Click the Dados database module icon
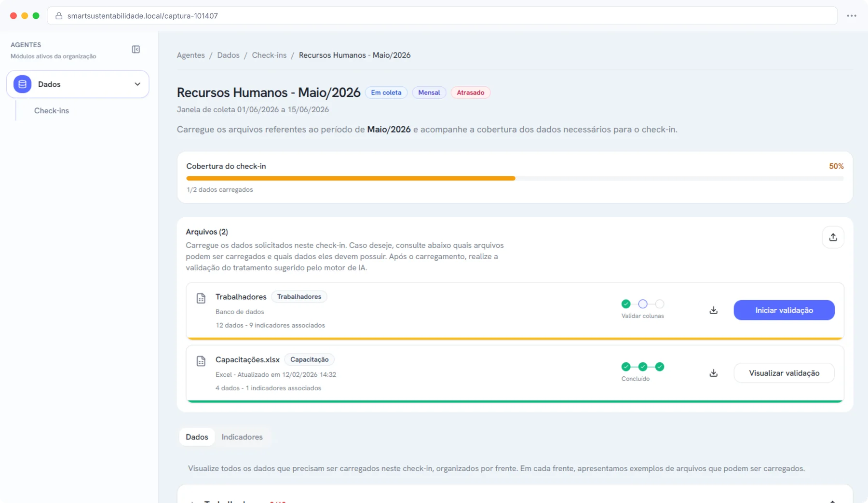The image size is (868, 503). point(22,84)
